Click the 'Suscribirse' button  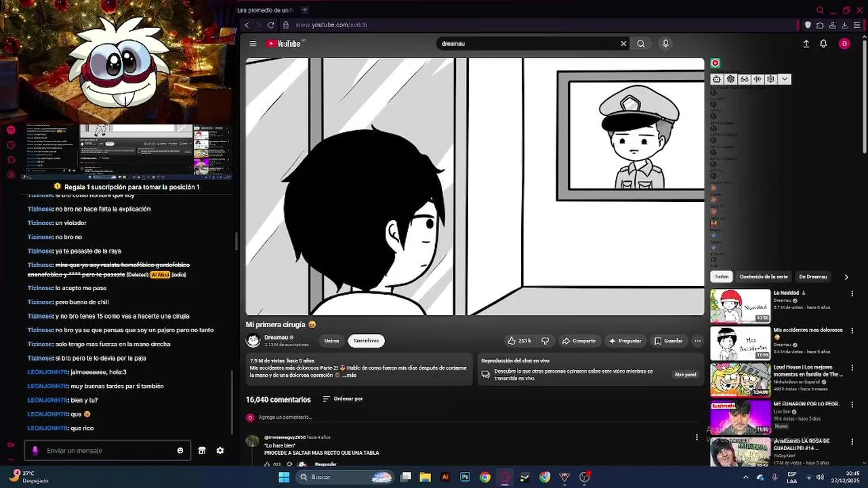click(366, 341)
